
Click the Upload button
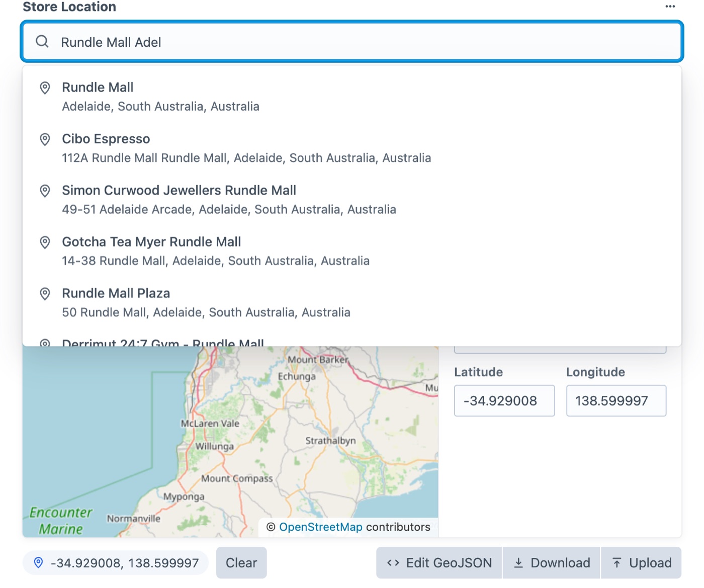641,563
